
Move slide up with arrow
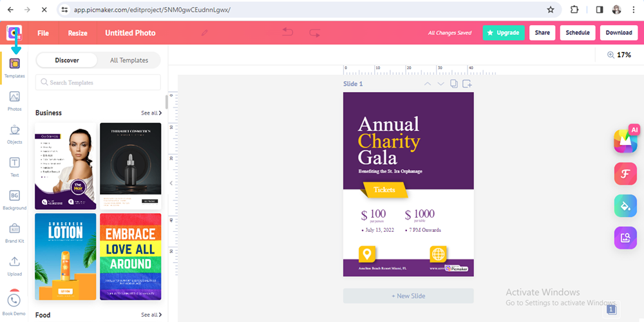[x=428, y=84]
